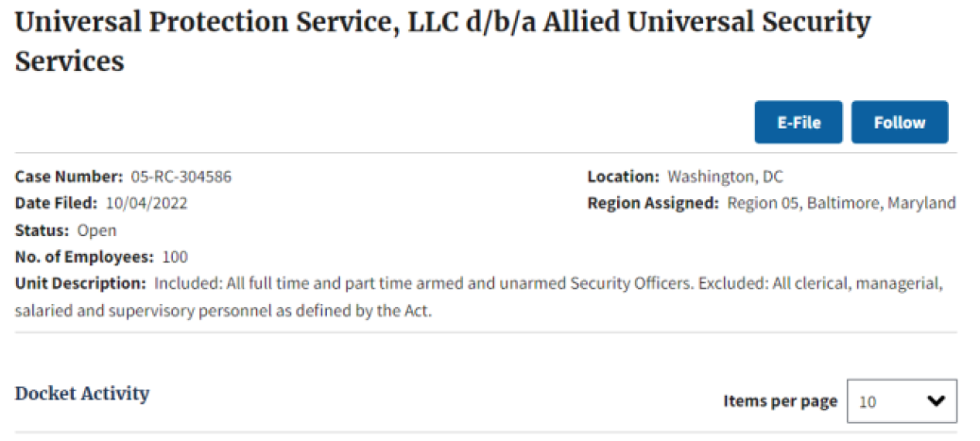Image resolution: width=980 pixels, height=441 pixels.
Task: Open the Items per page dropdown
Action: [x=902, y=401]
